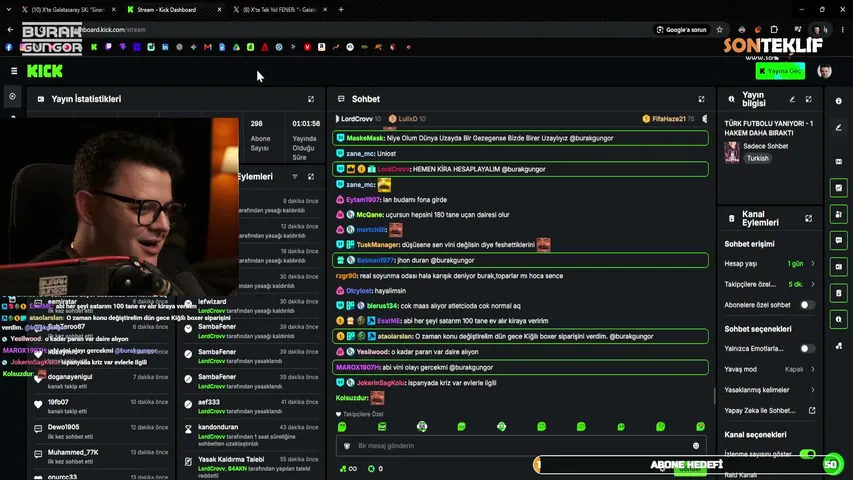Select the last green emote in the emote row
The height and width of the screenshot is (480, 853).
[700, 427]
